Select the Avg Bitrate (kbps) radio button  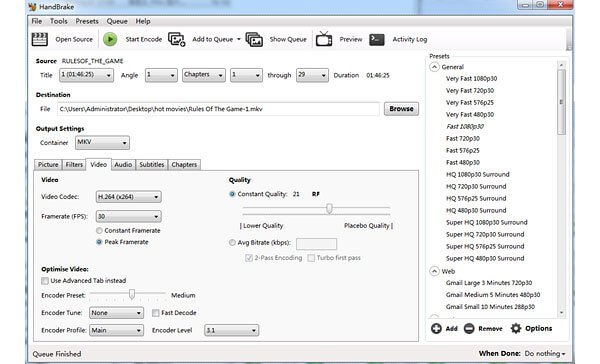(x=232, y=243)
